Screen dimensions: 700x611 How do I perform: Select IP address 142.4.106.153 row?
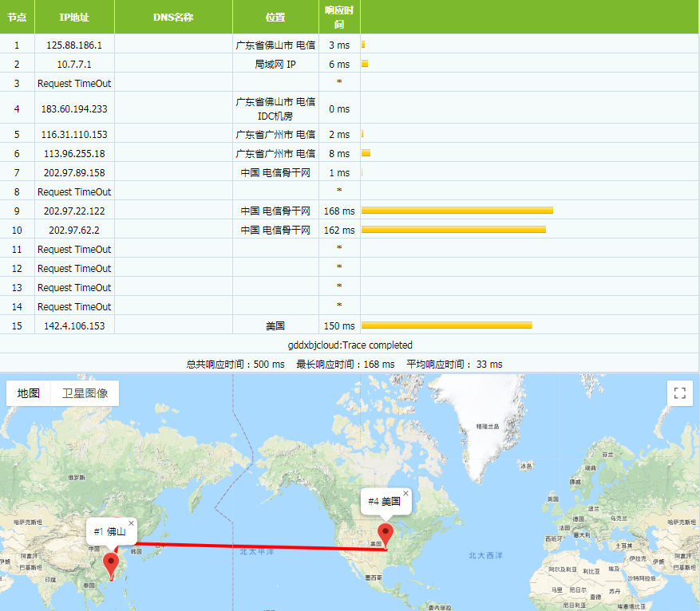click(74, 326)
